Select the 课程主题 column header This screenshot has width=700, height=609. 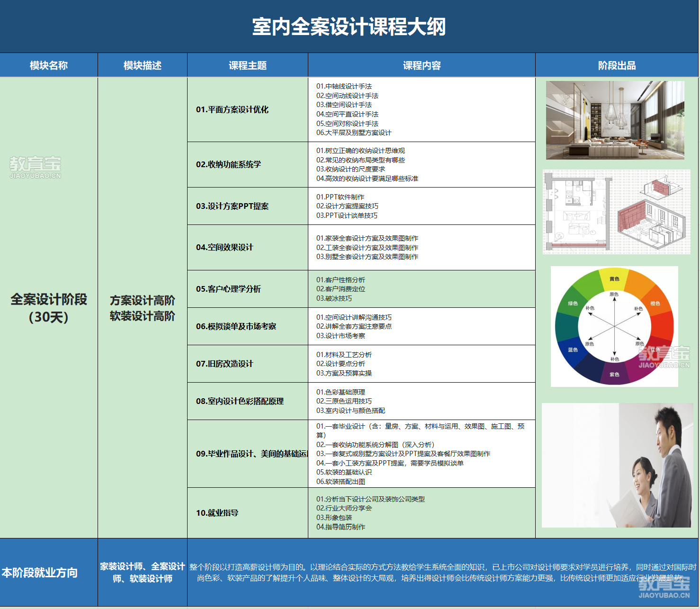[248, 65]
